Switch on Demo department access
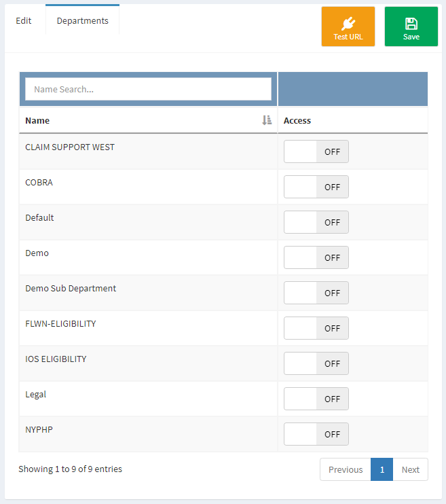446x504 pixels. click(x=316, y=257)
